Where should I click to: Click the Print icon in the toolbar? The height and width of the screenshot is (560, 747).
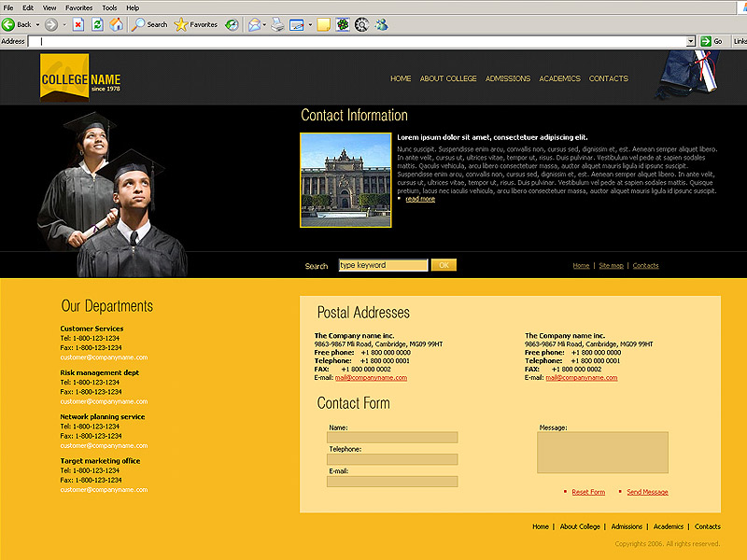277,24
